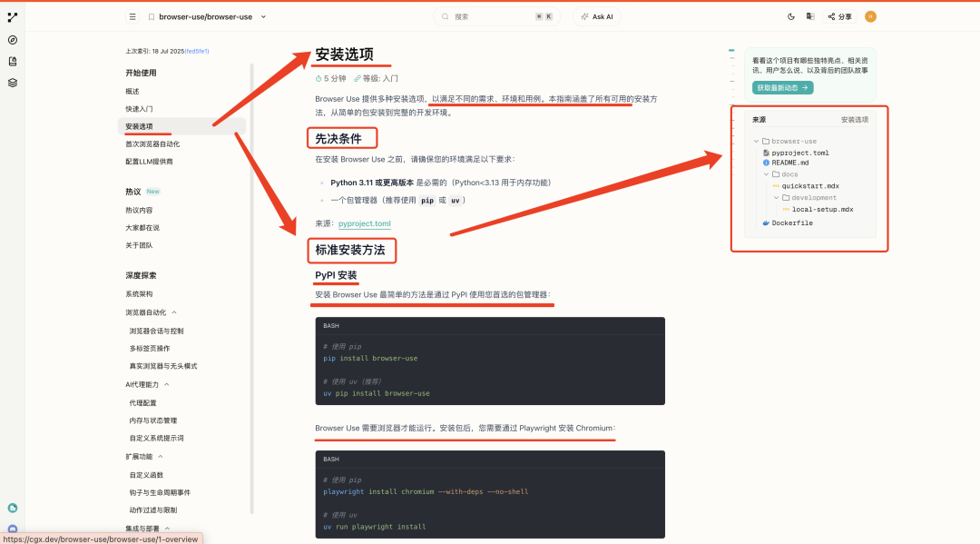
Task: Navigate to 配置LLM提供商
Action: 150,162
